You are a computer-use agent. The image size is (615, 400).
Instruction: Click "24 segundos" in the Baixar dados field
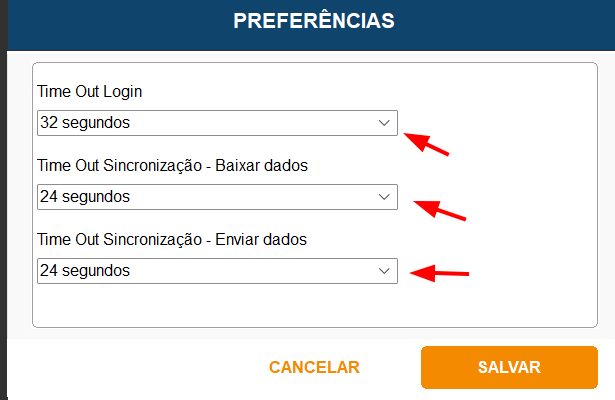[84, 197]
